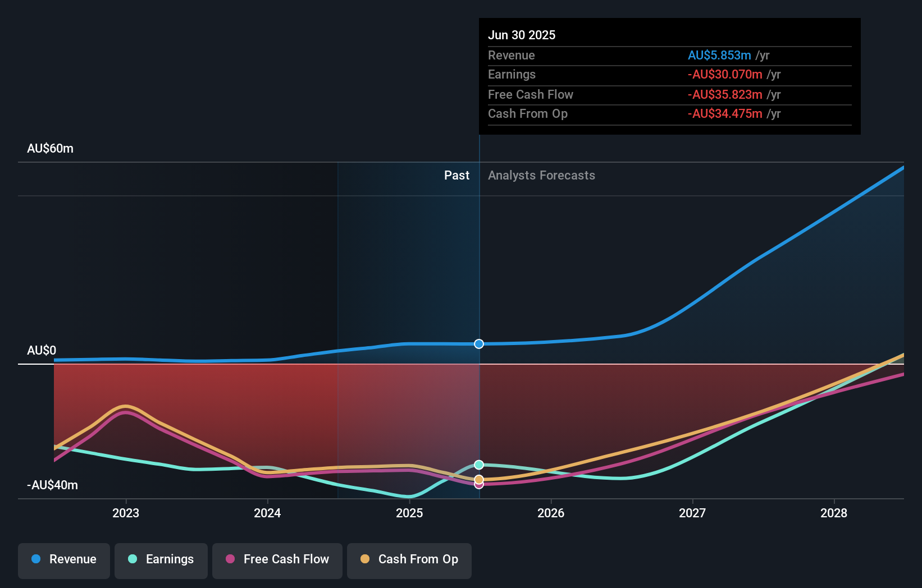Click the pink Free Cash Flow legend dot
This screenshot has height=588, width=922.
[x=231, y=559]
